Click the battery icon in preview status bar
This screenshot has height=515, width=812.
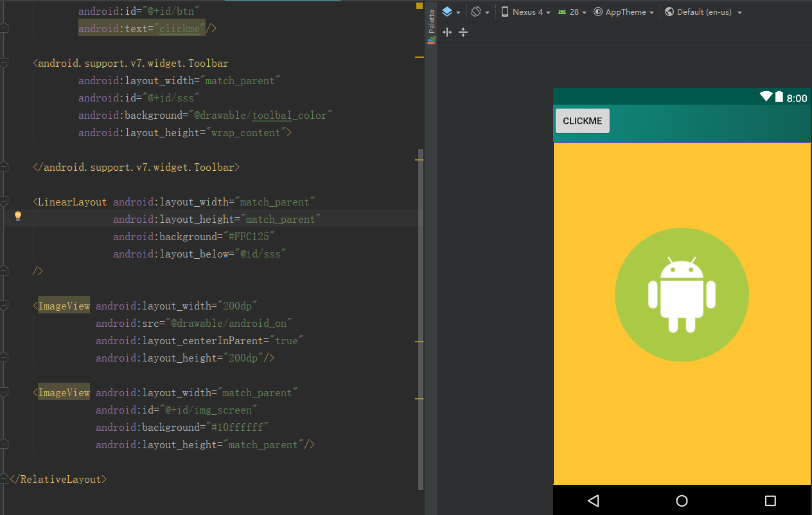[779, 97]
